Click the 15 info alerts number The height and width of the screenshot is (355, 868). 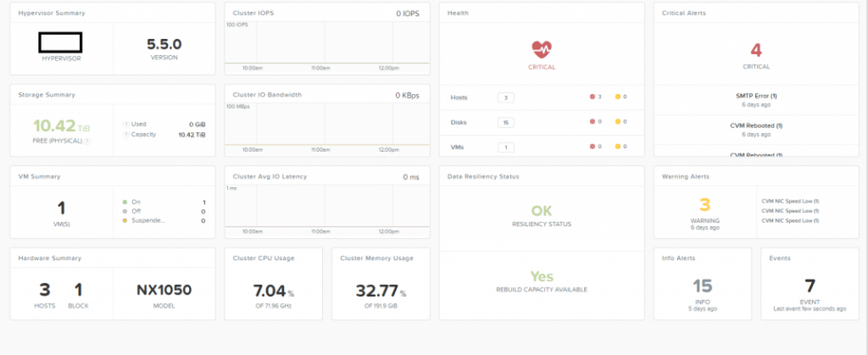coord(702,287)
